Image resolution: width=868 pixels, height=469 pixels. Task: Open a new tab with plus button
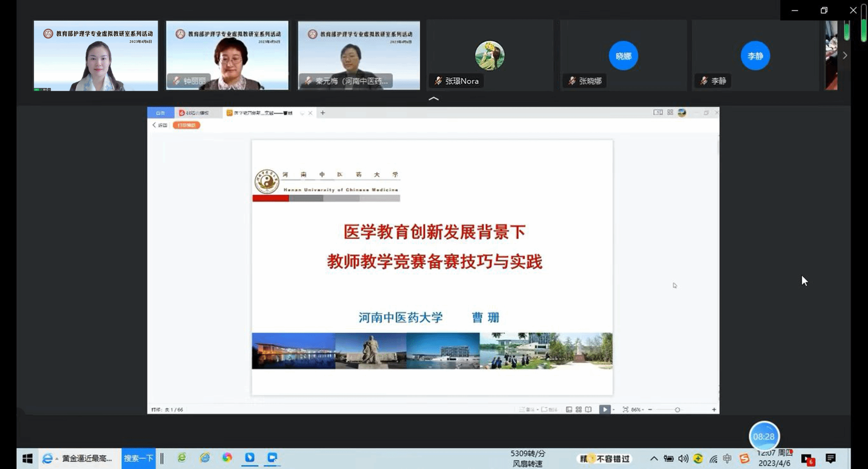(323, 113)
